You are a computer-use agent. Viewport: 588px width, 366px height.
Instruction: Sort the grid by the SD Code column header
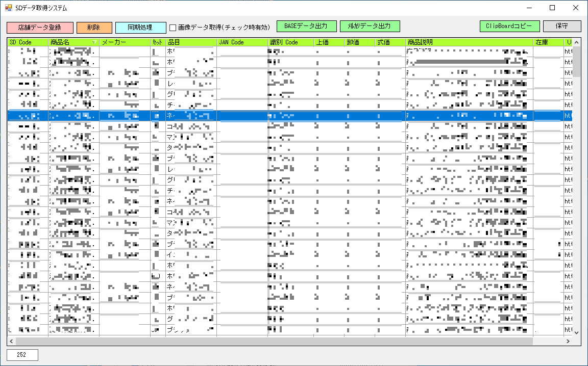(x=23, y=42)
